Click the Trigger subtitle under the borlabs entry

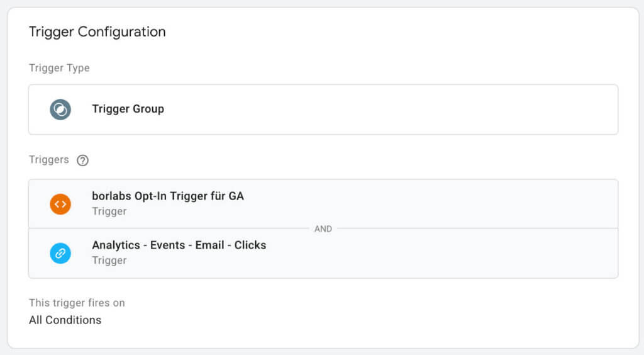coord(109,211)
